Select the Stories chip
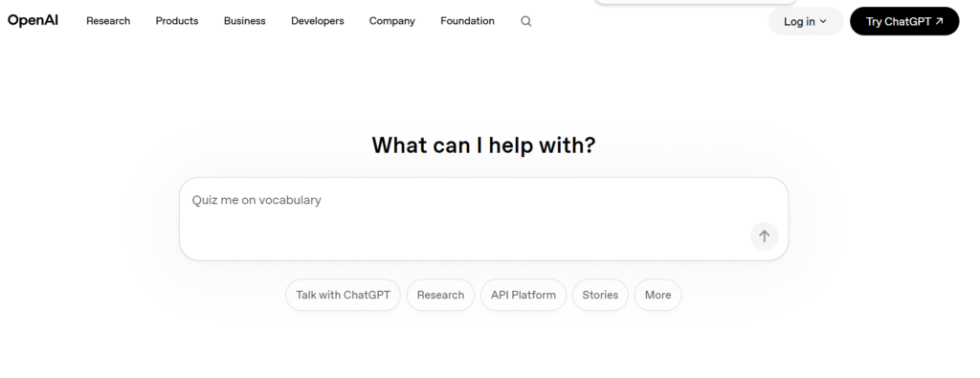This screenshot has width=980, height=378. 600,295
